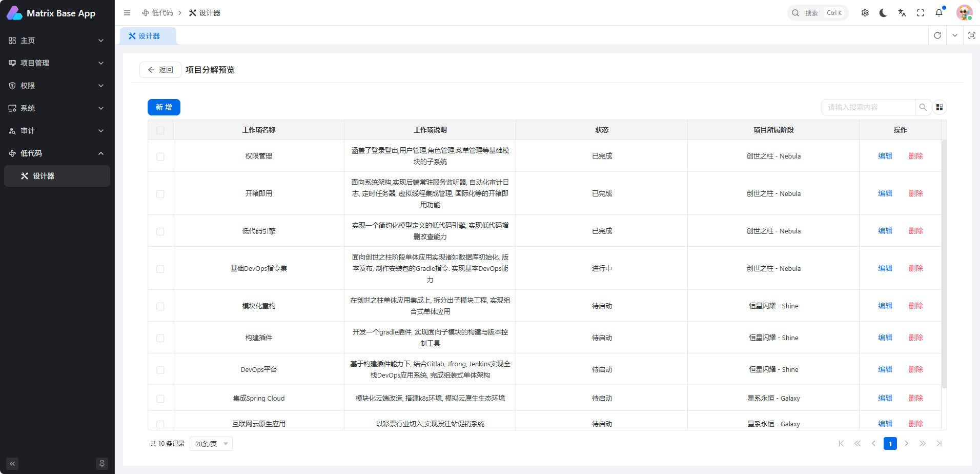Open notifications with the bell icon
The width and height of the screenshot is (980, 474).
939,13
